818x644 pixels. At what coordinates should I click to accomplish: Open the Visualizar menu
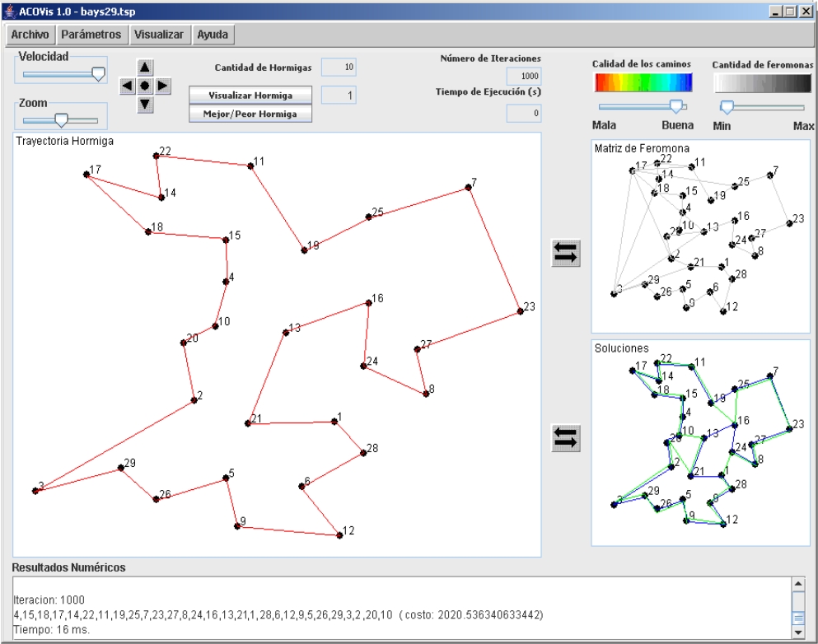point(159,35)
